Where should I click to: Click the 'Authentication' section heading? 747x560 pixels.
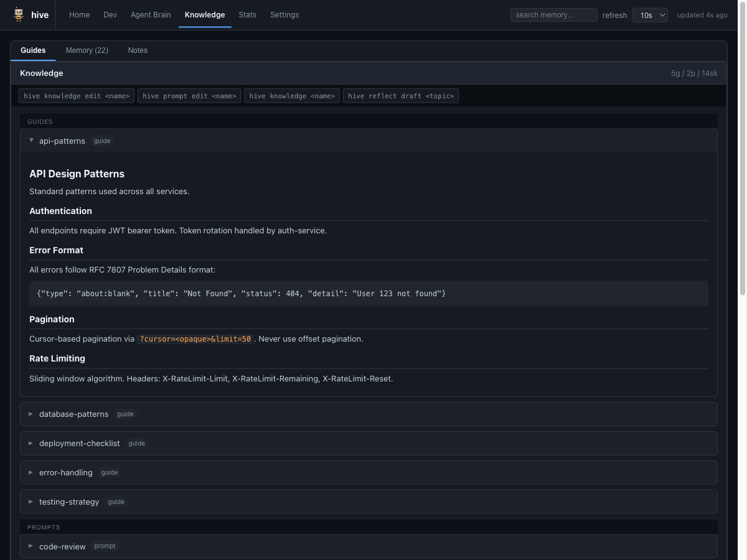60,211
